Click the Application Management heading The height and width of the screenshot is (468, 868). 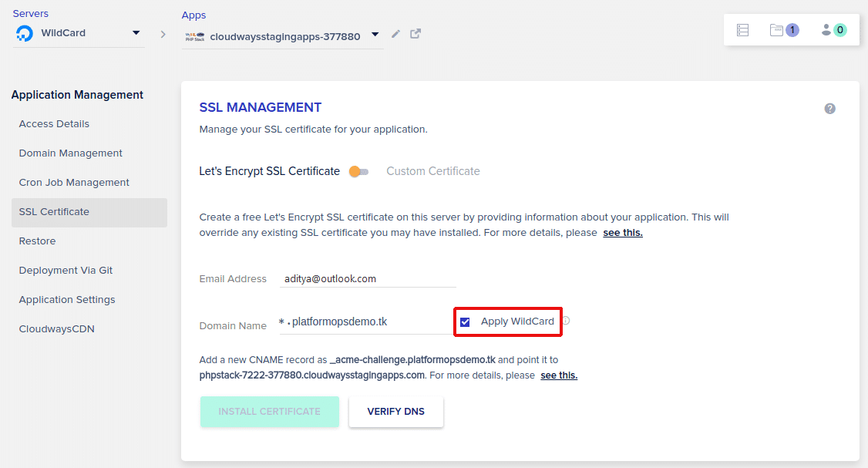click(77, 95)
